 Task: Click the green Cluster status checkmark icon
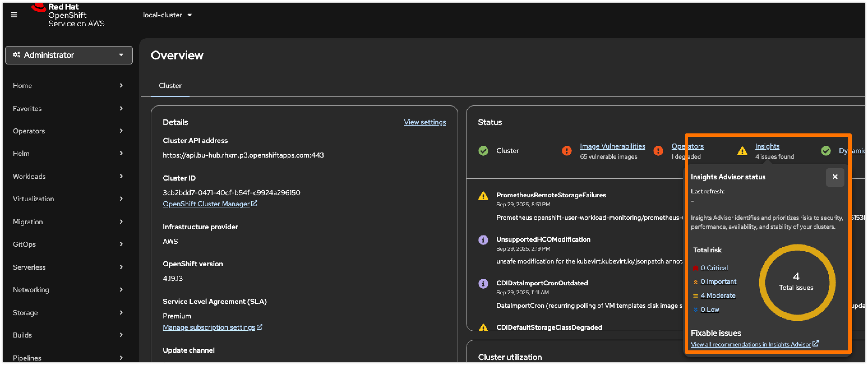click(483, 151)
